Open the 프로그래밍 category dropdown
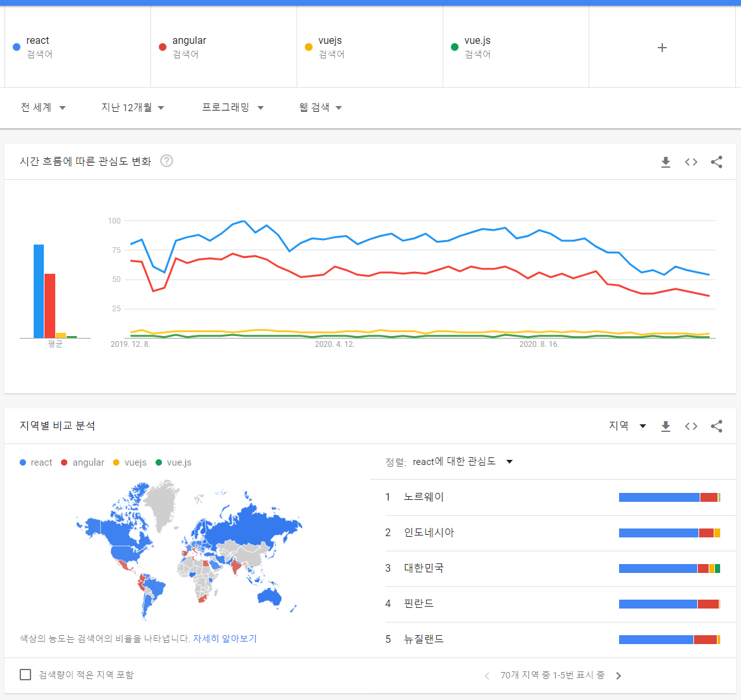 [232, 108]
